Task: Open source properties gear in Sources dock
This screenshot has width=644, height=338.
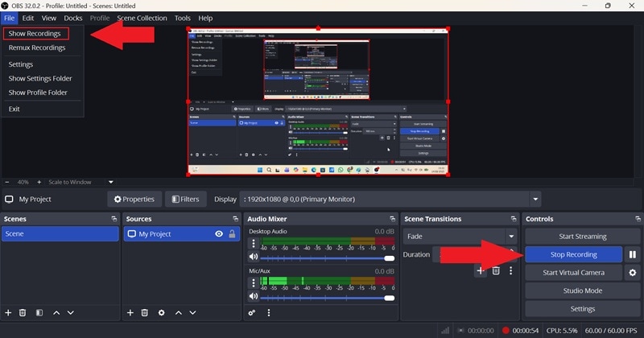Action: click(x=162, y=312)
